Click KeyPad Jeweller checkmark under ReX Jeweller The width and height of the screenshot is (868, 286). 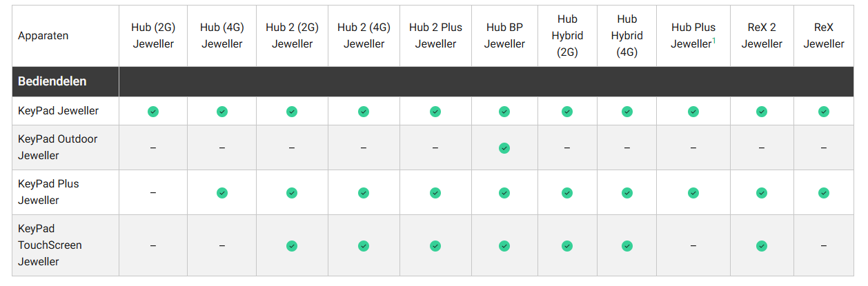click(824, 112)
